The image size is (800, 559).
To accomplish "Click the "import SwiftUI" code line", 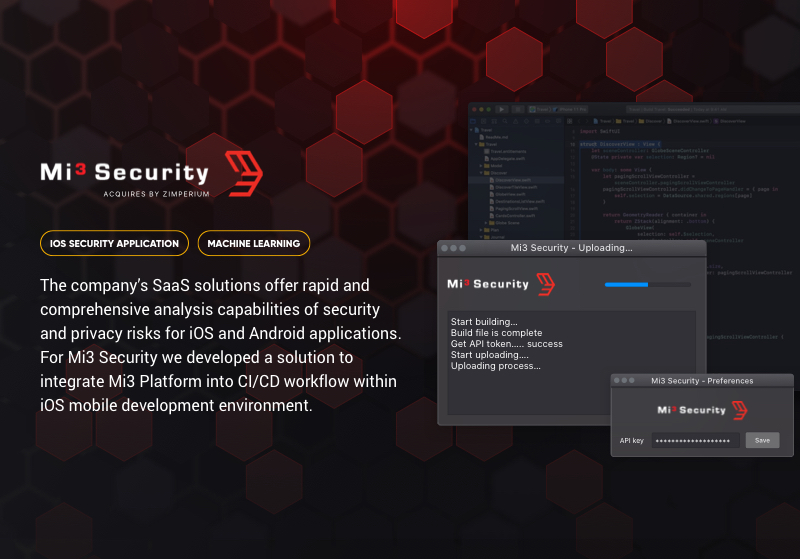I will click(x=600, y=131).
